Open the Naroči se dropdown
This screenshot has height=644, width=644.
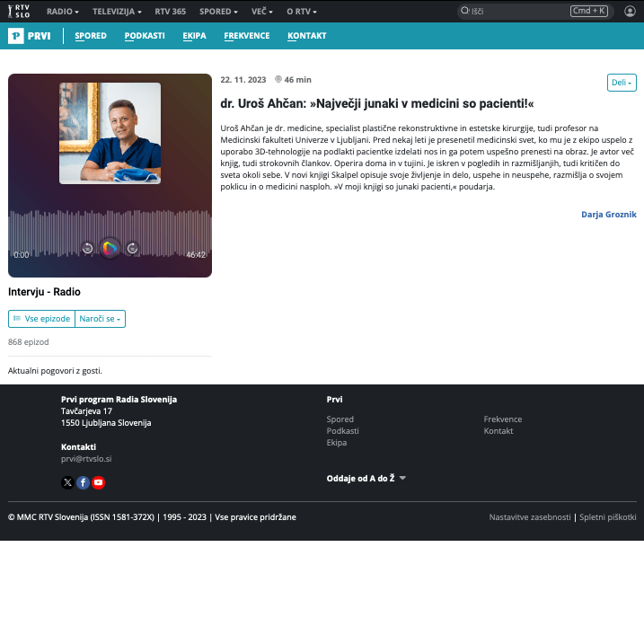tap(100, 319)
